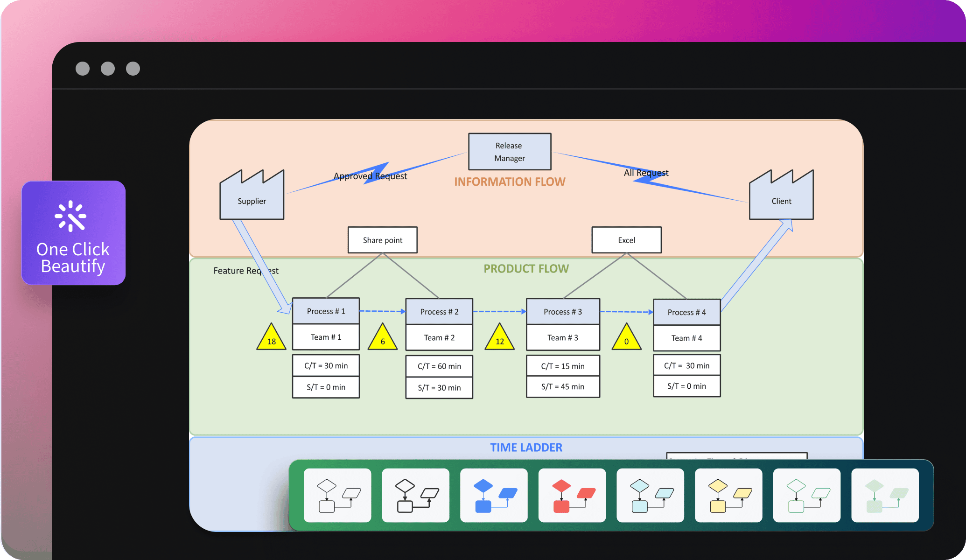
Task: Click the One Click Beautify button
Action: 74,238
